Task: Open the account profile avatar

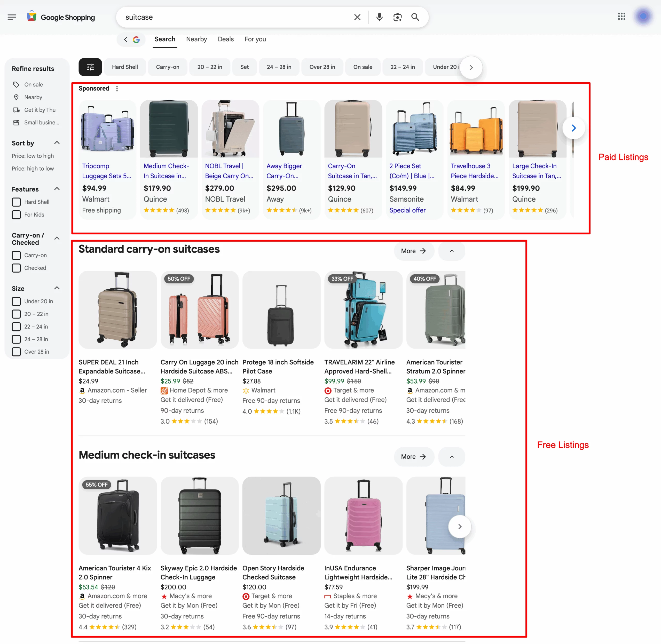Action: (x=643, y=16)
